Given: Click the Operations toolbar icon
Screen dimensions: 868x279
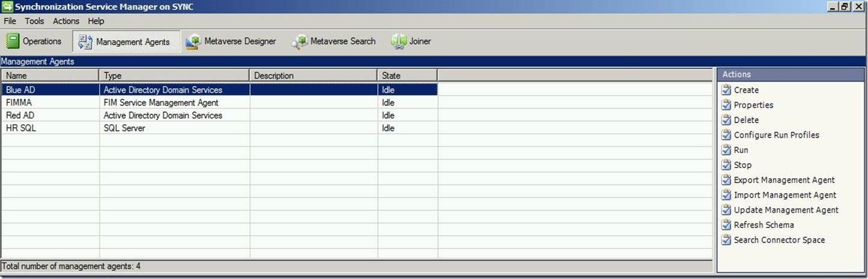Looking at the screenshot, I should [x=13, y=41].
